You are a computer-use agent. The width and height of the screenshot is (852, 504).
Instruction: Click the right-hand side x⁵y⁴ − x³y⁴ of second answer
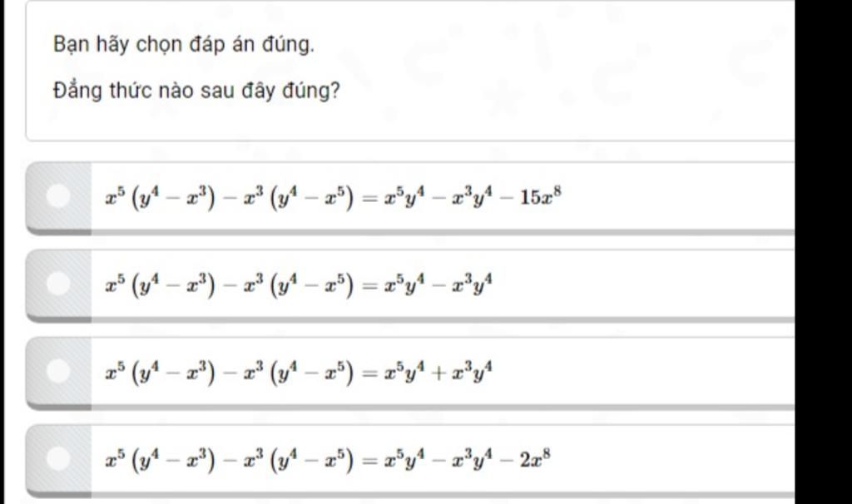tap(438, 284)
